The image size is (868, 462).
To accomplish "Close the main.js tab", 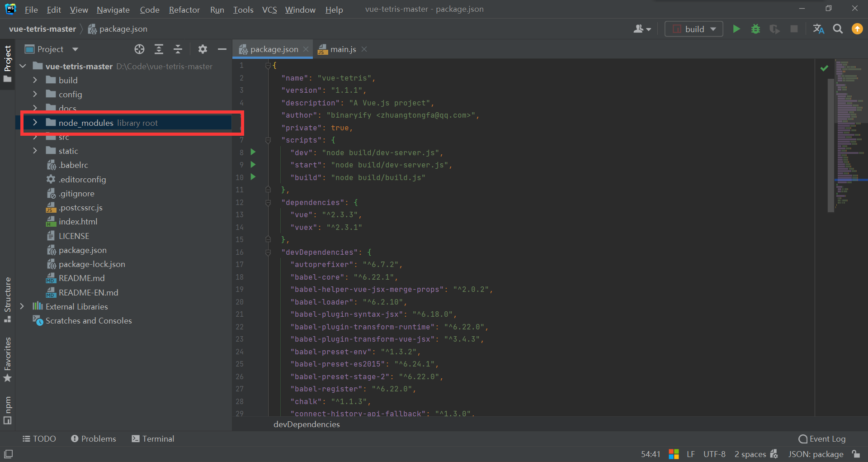I will (364, 49).
